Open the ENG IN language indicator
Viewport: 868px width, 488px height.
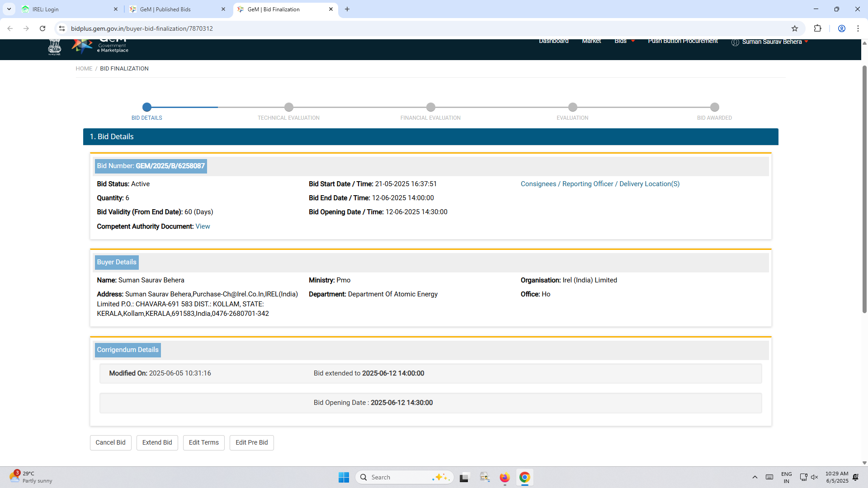click(787, 477)
